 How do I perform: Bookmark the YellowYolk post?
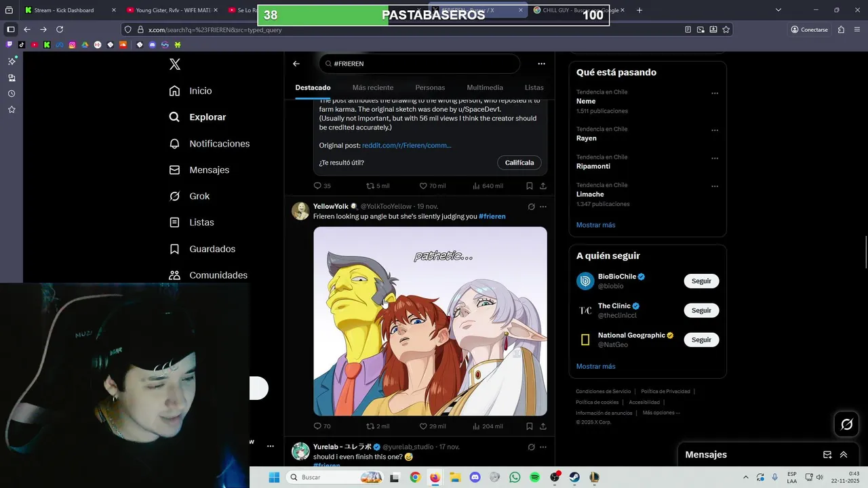point(530,426)
